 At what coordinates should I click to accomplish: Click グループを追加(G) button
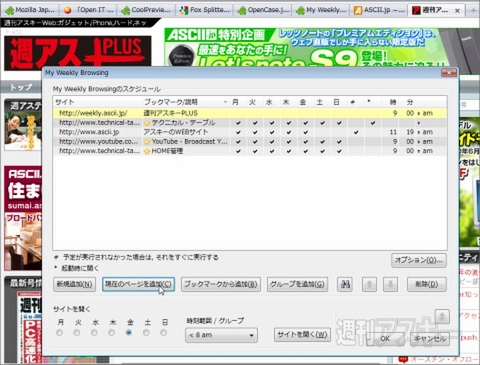pos(297,284)
